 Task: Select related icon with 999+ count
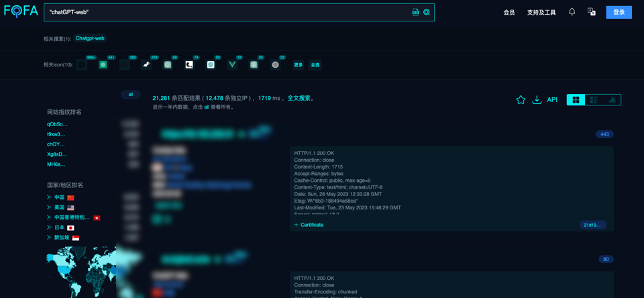tap(82, 65)
